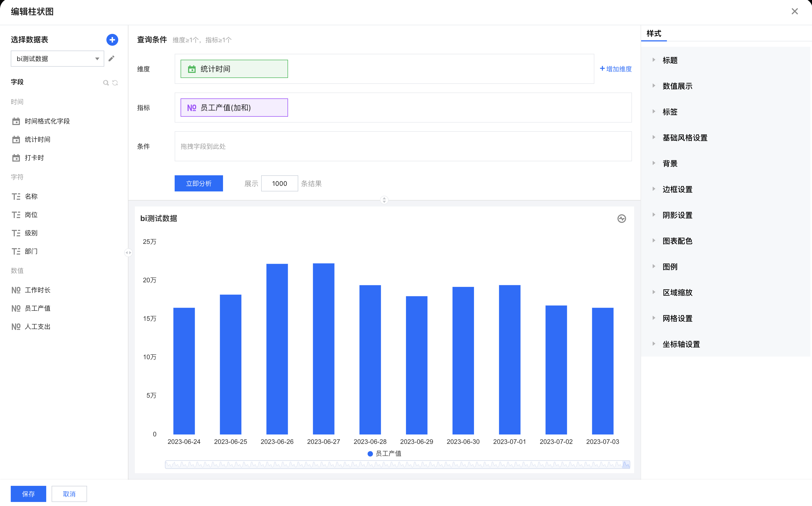Click the 立即分析 button
Screen dimensions: 812x506
(x=199, y=183)
